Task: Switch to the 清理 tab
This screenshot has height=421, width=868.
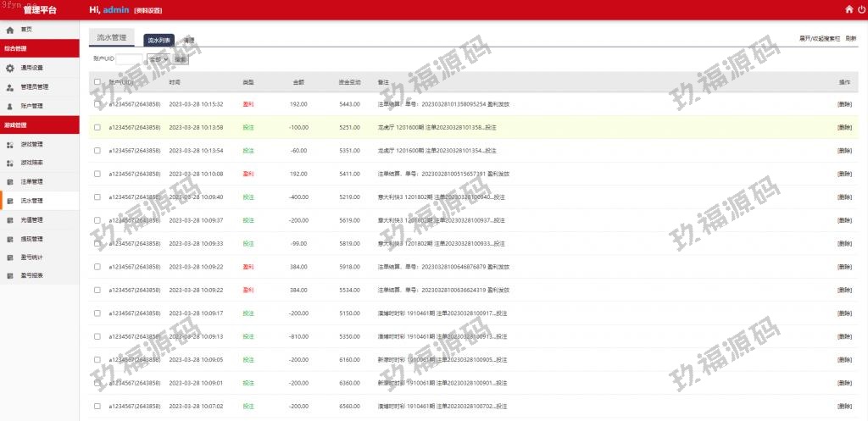Action: [x=189, y=40]
